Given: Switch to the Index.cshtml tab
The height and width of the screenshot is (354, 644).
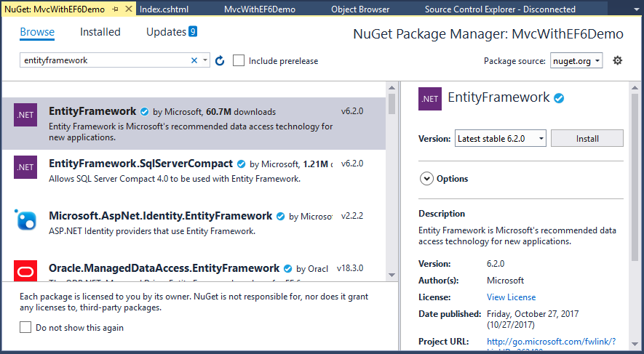Looking at the screenshot, I should pos(164,9).
